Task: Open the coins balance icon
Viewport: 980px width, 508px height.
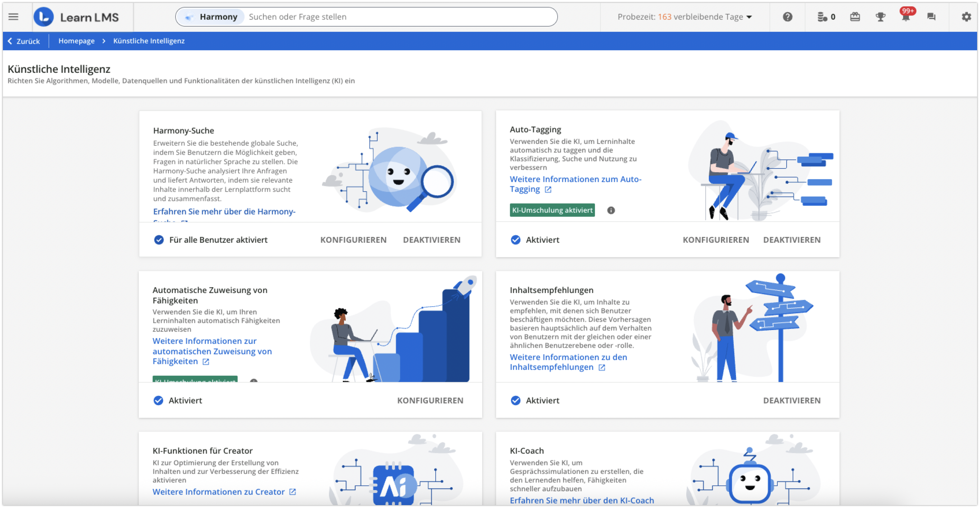Action: (x=826, y=17)
